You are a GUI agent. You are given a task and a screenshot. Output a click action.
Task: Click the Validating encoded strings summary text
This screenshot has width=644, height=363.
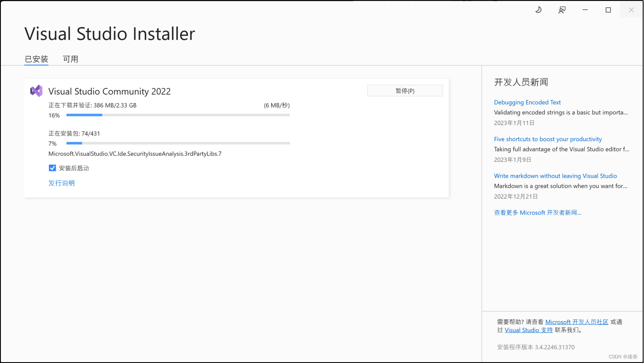pyautogui.click(x=561, y=112)
